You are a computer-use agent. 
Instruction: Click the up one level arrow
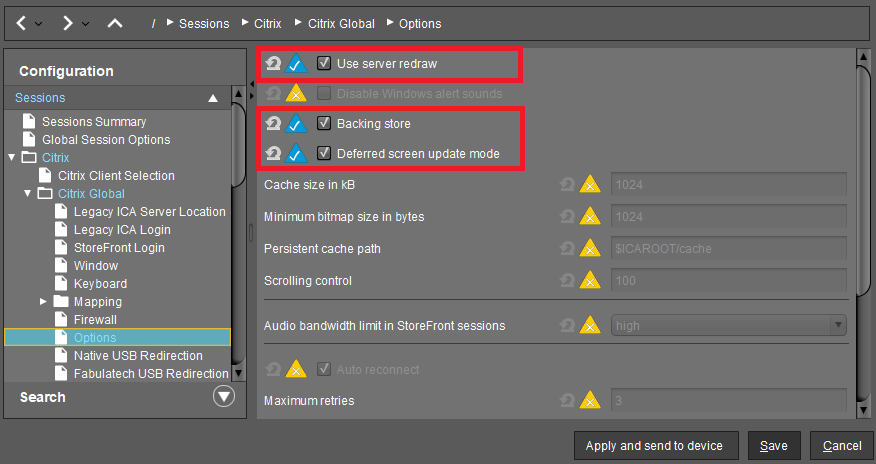click(114, 22)
